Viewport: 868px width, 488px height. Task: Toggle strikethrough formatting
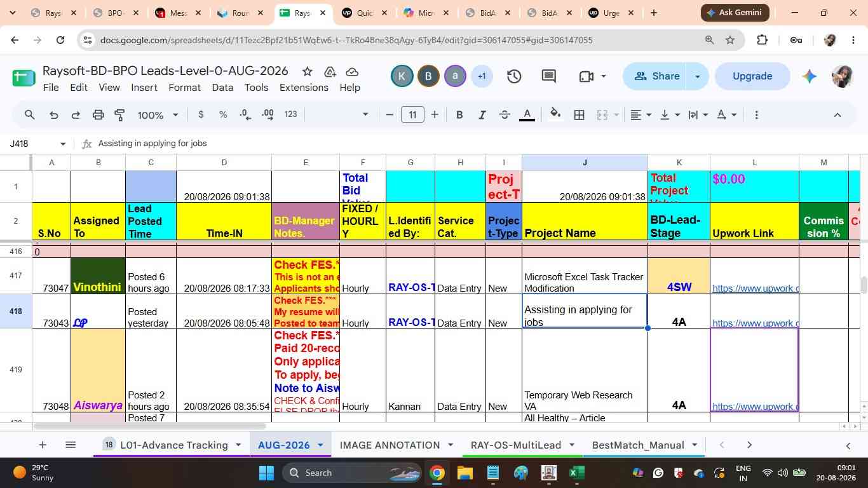(x=505, y=115)
